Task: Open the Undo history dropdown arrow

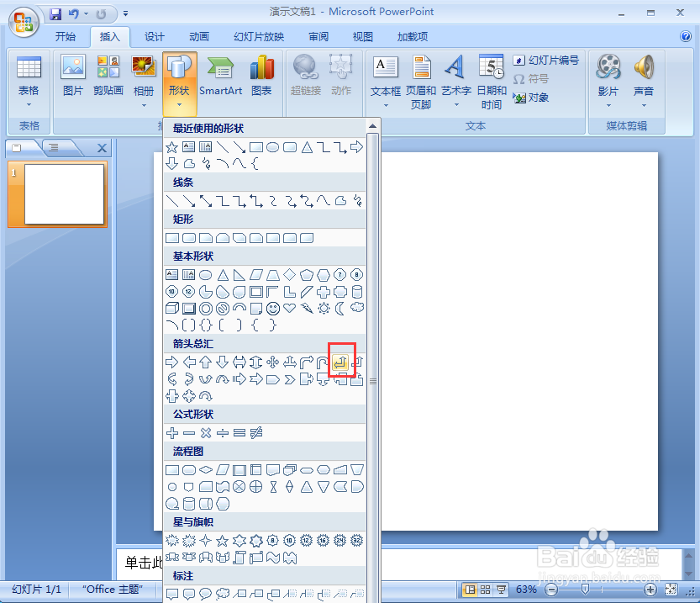Action: 87,14
